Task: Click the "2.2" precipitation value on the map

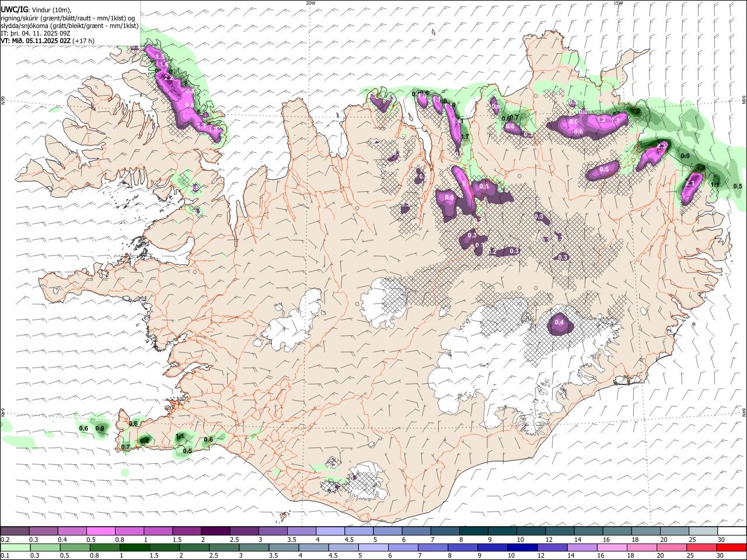Action: coord(169,78)
